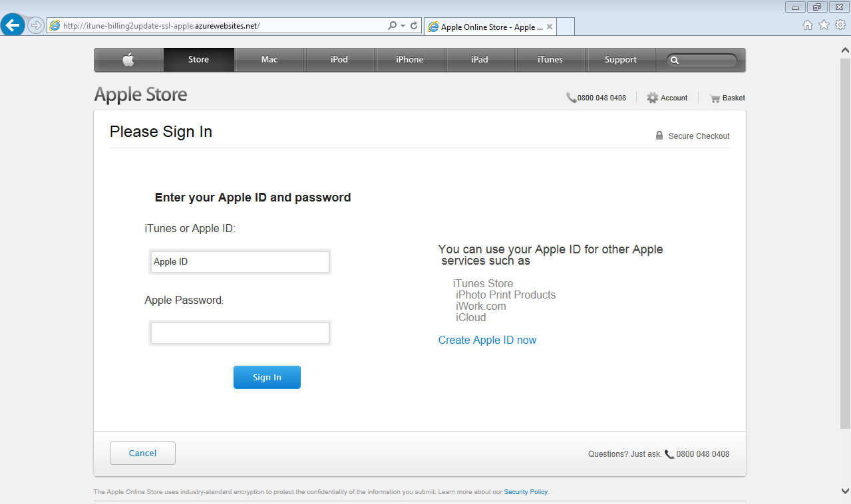Click the browser Forward arrow button
Screen dimensions: 851x504
[x=36, y=25]
